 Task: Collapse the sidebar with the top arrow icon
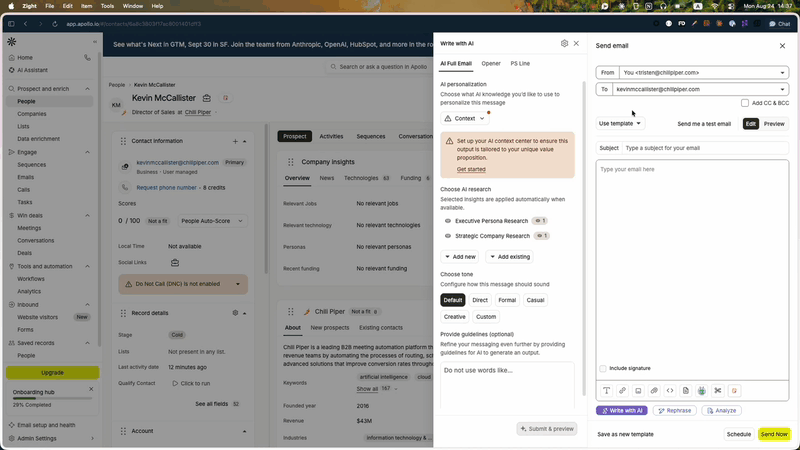click(x=94, y=42)
